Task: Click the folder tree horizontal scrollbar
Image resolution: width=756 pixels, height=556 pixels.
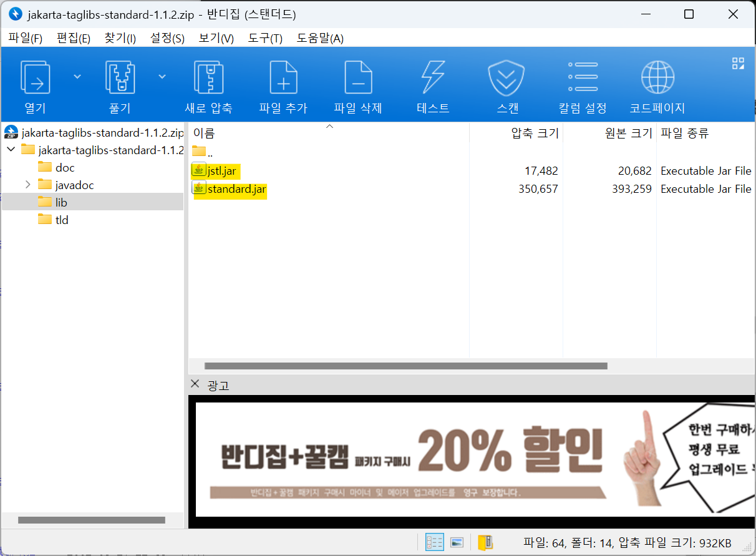Action: 92,520
